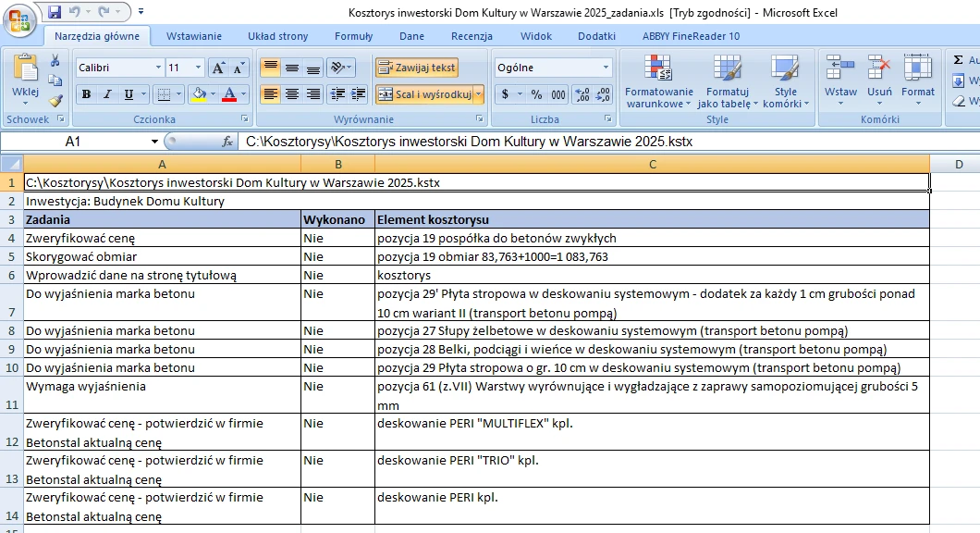Viewport: 980px width, 533px height.
Task: Select column B header
Action: coord(338,165)
